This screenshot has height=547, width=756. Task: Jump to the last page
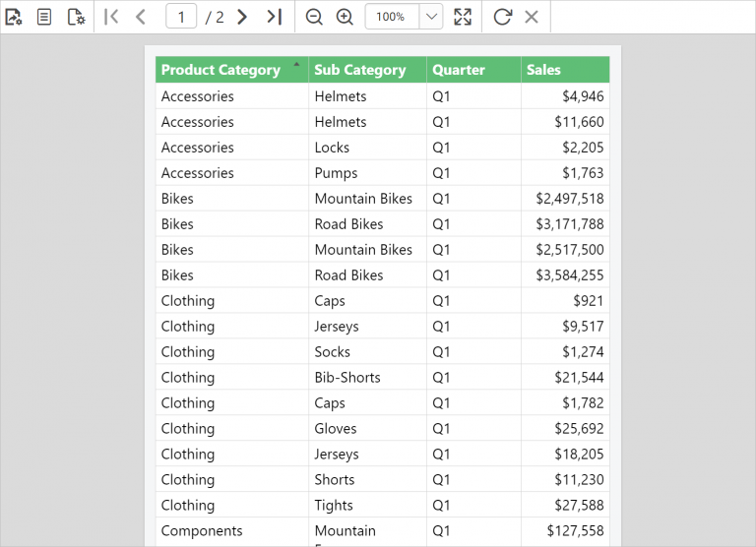tap(275, 17)
